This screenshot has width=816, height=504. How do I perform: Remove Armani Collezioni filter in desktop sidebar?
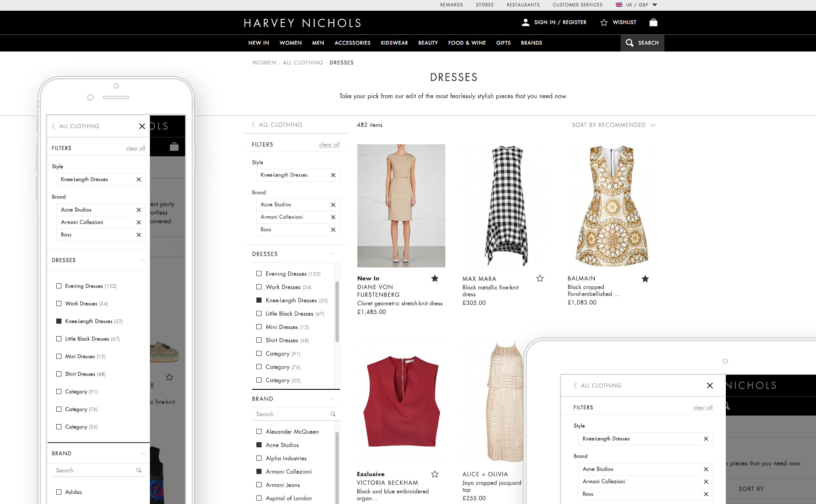tap(333, 217)
